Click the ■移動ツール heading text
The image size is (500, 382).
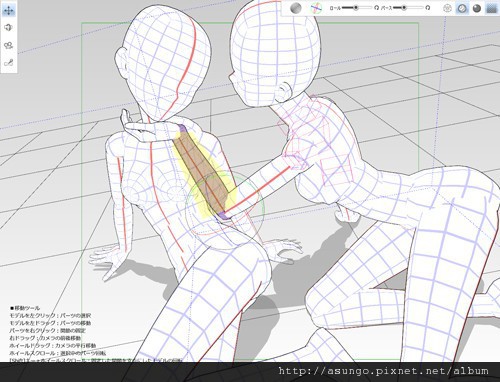coord(25,308)
